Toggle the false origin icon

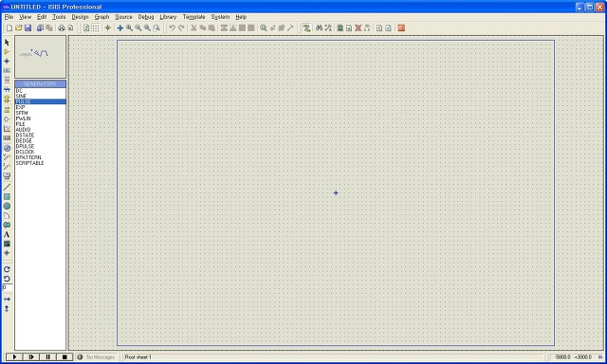pyautogui.click(x=107, y=27)
